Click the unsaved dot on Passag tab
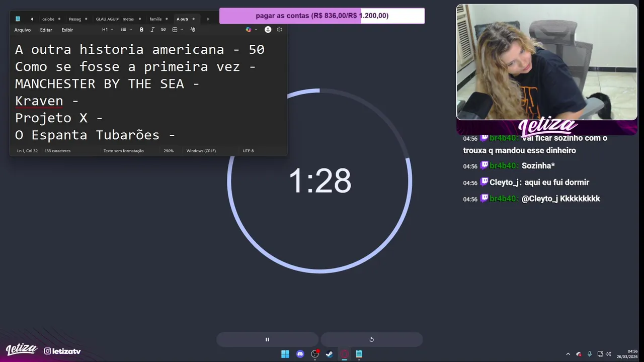 (86, 19)
